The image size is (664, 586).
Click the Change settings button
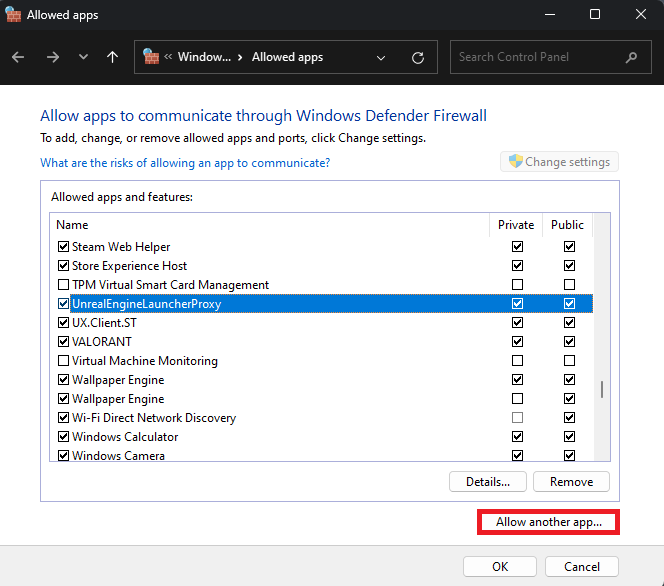(x=559, y=162)
